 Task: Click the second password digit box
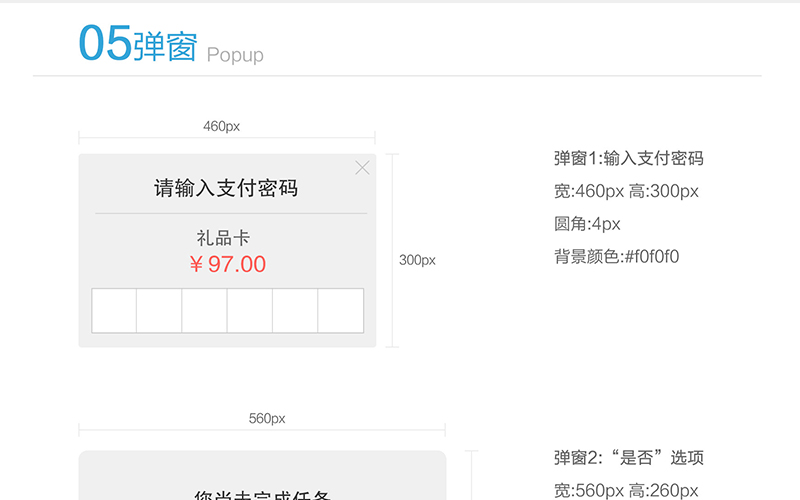(x=159, y=310)
